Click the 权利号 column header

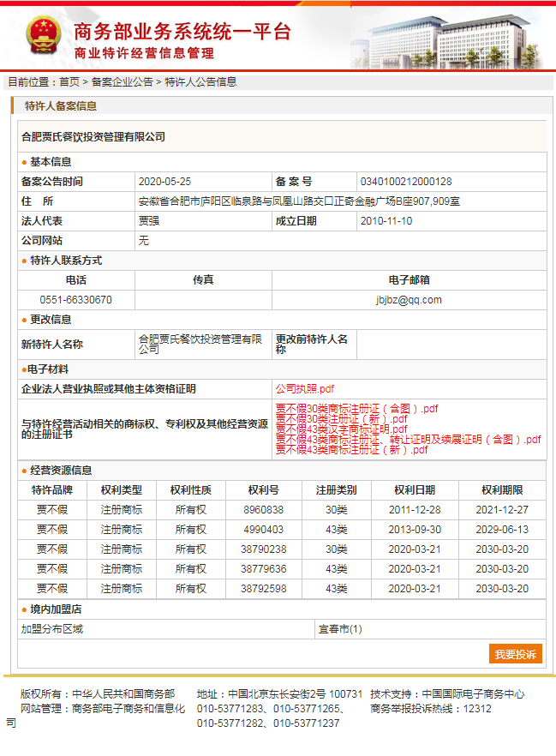(x=264, y=490)
